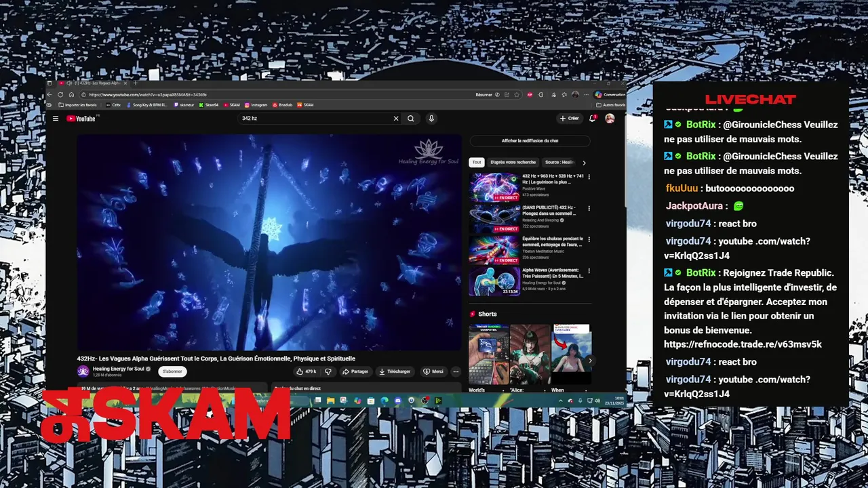This screenshot has height=488, width=868.
Task: Open Discord from the taskbar
Action: point(397,401)
